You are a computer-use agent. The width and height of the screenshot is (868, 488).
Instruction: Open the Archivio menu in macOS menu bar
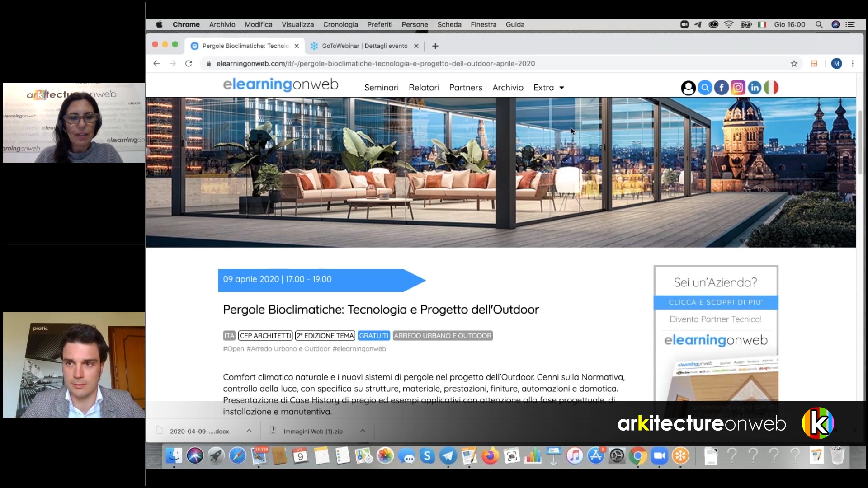222,24
